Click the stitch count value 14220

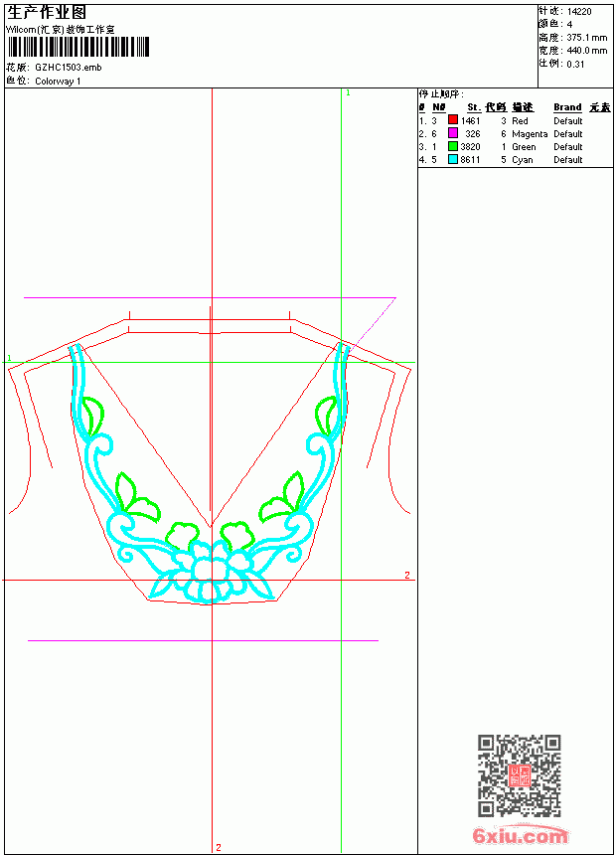579,12
